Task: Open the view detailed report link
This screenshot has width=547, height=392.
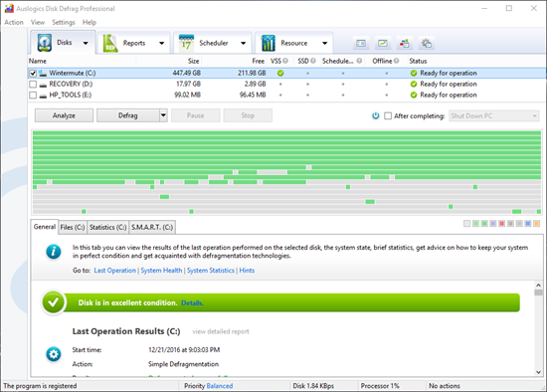Action: (x=221, y=331)
